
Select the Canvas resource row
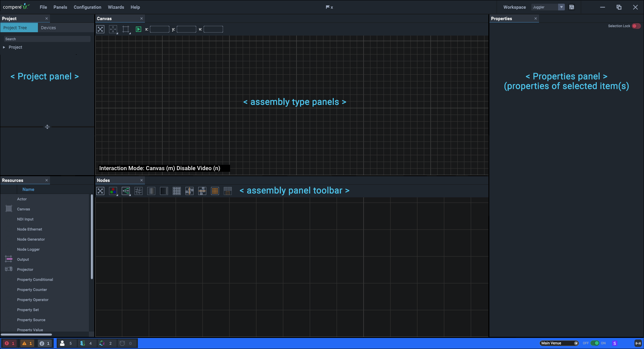(x=45, y=209)
